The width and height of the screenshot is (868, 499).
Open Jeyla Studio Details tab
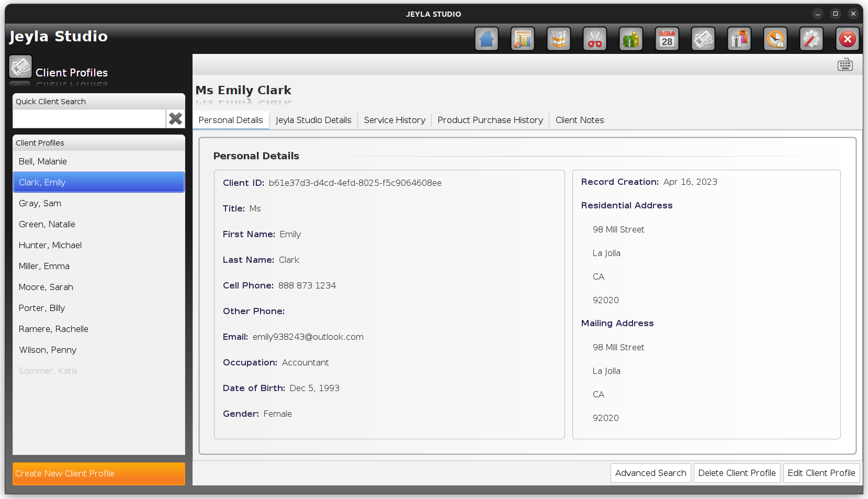(313, 120)
